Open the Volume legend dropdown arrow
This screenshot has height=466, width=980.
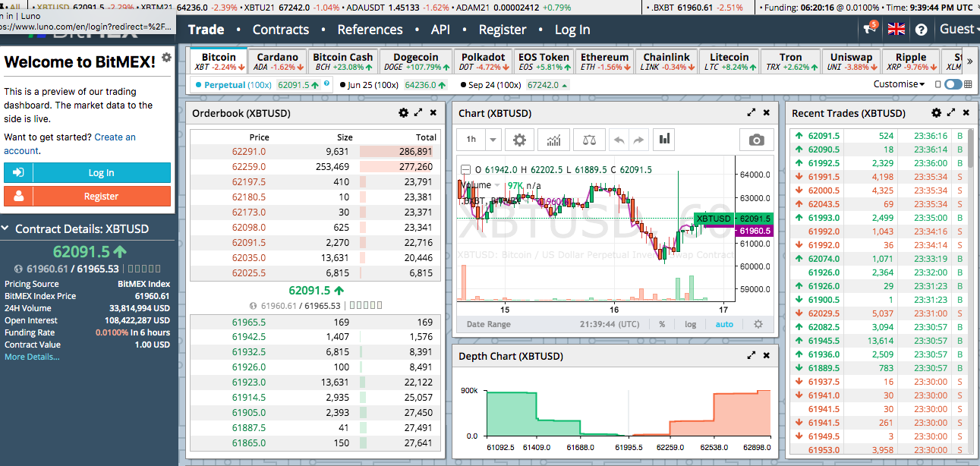click(498, 185)
